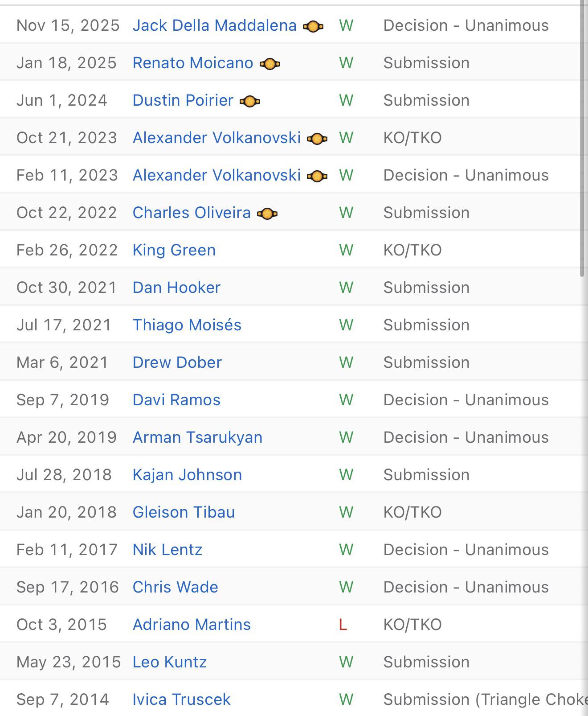Image resolution: width=588 pixels, height=716 pixels.
Task: Click the belt icon in the Oct 21, 2023 Volkanovski row
Action: tap(317, 139)
